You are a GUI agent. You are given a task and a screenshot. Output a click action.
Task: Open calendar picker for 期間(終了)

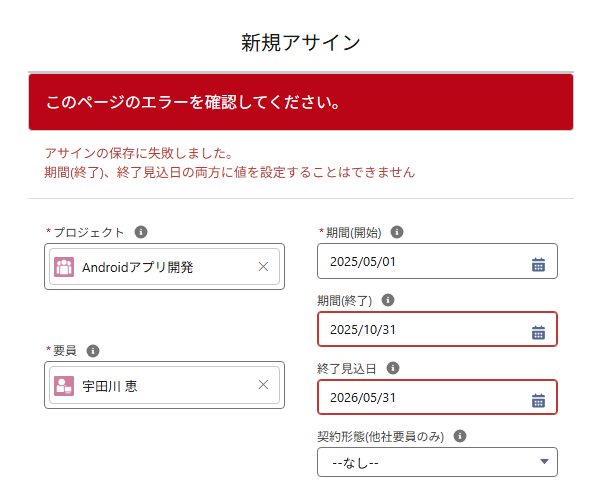click(538, 333)
